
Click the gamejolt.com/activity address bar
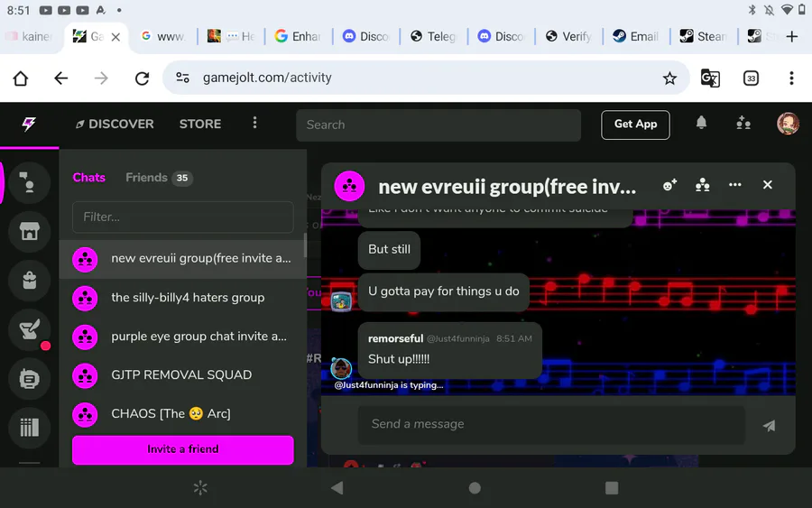(x=425, y=78)
